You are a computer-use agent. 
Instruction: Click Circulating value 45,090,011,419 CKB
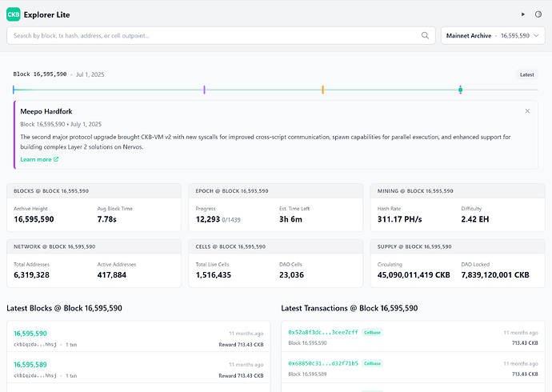[x=414, y=275]
